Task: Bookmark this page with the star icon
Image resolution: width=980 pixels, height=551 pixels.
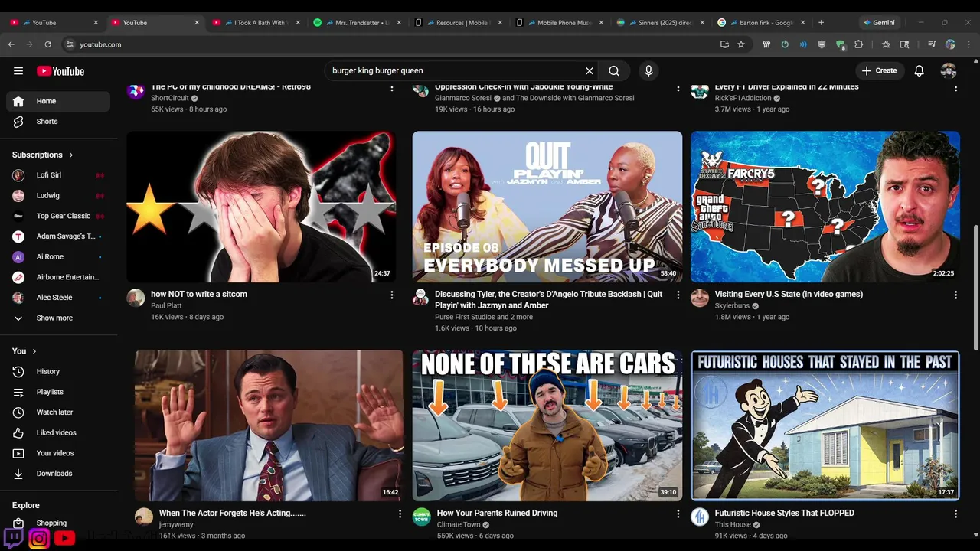Action: point(741,44)
